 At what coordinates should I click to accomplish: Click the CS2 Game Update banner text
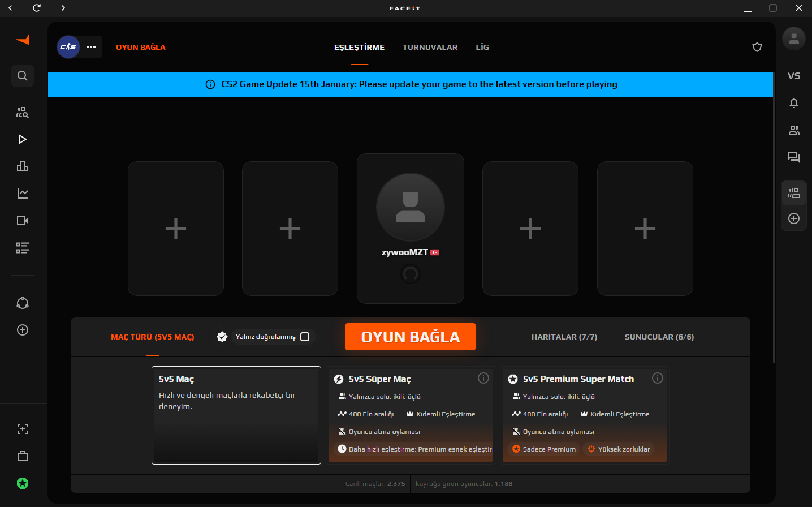click(x=420, y=84)
